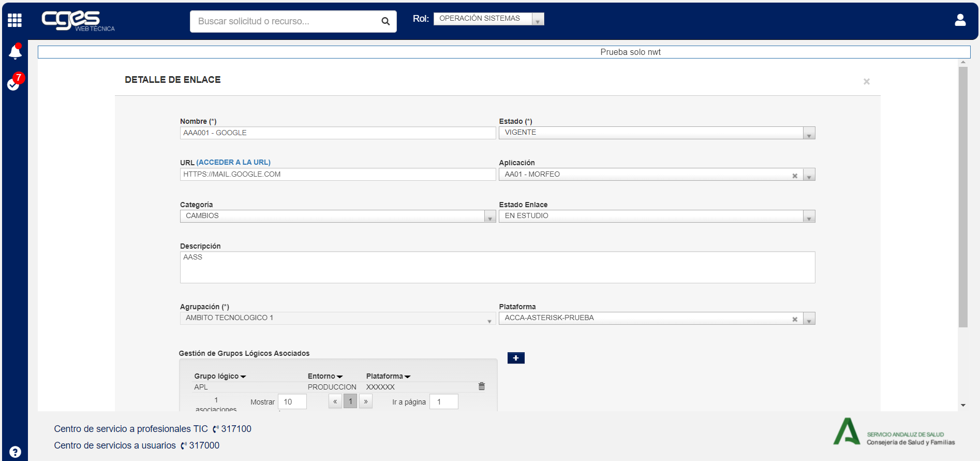Close the Detalle de Enlace dialog
Viewport: 980px width, 461px height.
pyautogui.click(x=867, y=81)
